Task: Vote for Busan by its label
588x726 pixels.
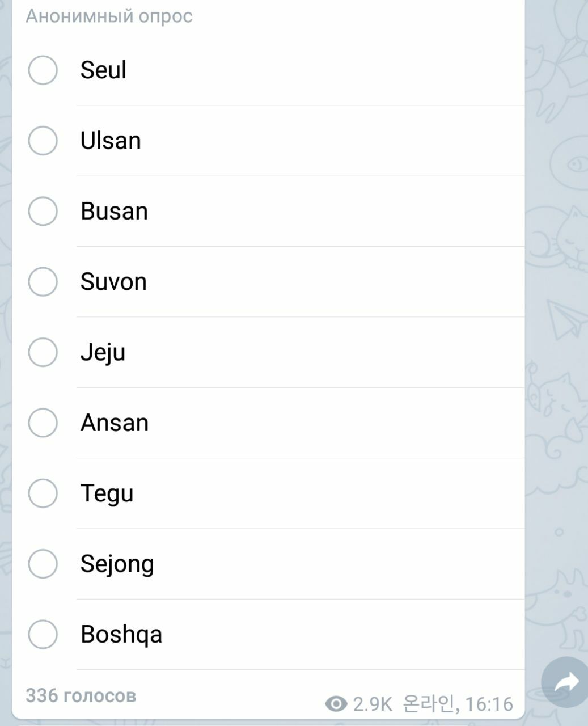Action: (114, 211)
